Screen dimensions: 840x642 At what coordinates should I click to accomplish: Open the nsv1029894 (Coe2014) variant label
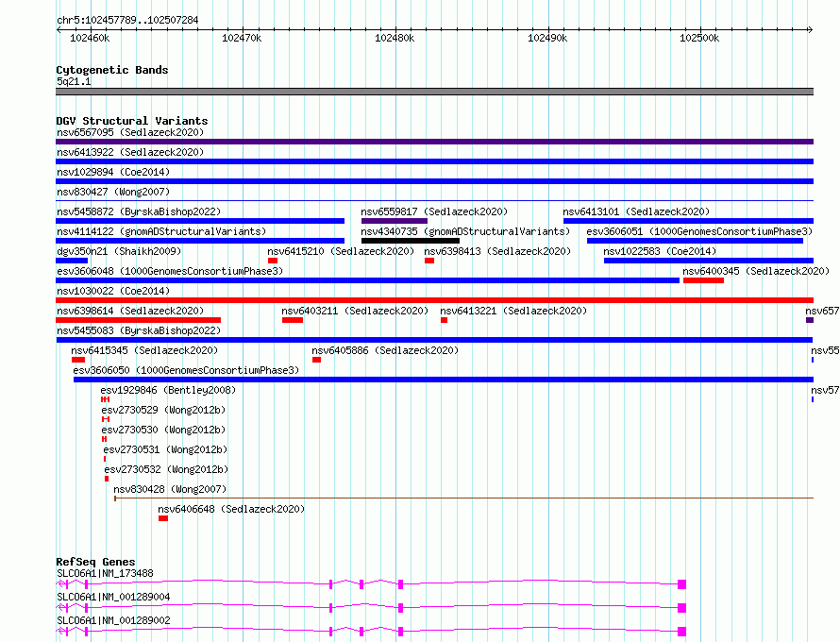pos(113,172)
